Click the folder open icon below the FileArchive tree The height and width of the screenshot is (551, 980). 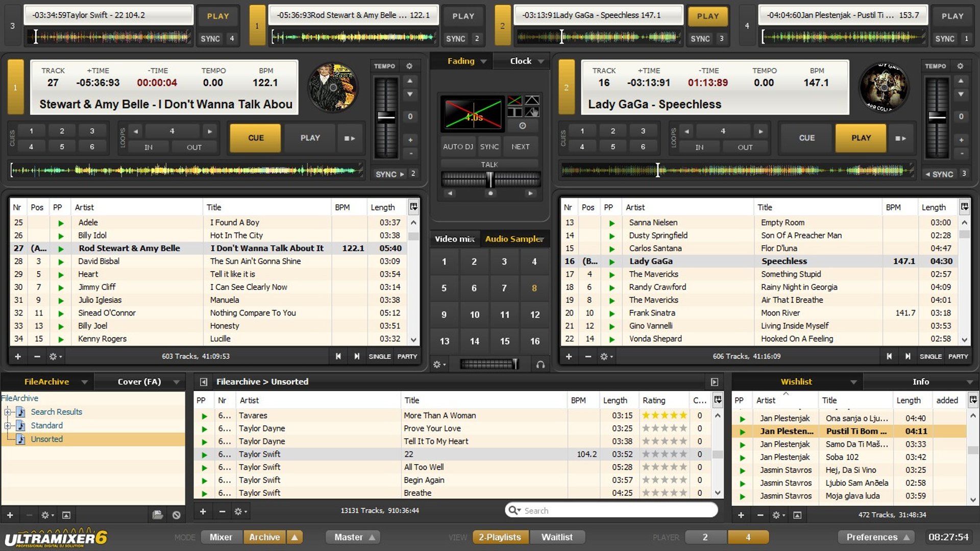coord(157,515)
